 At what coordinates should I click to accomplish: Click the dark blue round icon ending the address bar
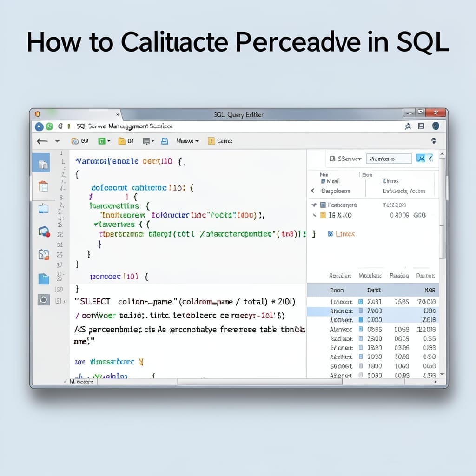pos(436,126)
